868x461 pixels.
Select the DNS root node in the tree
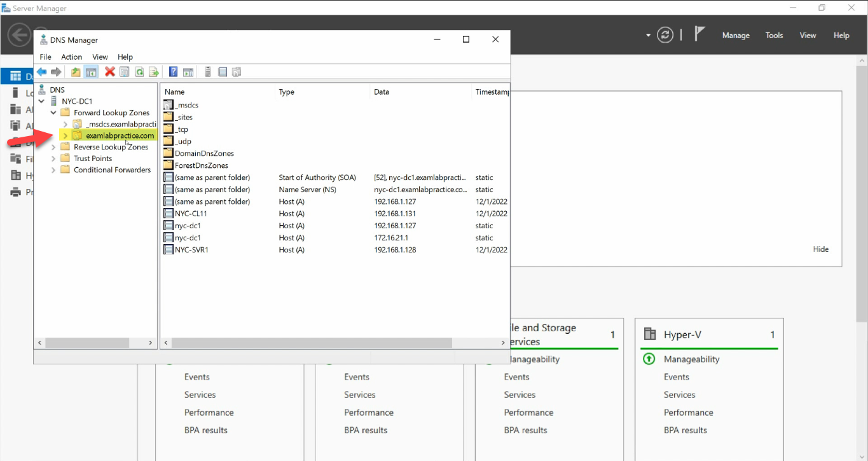[x=57, y=90]
